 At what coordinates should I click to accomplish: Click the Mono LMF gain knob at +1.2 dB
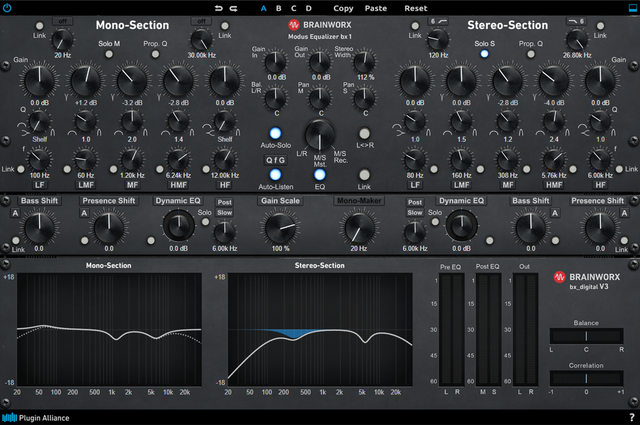coord(86,81)
